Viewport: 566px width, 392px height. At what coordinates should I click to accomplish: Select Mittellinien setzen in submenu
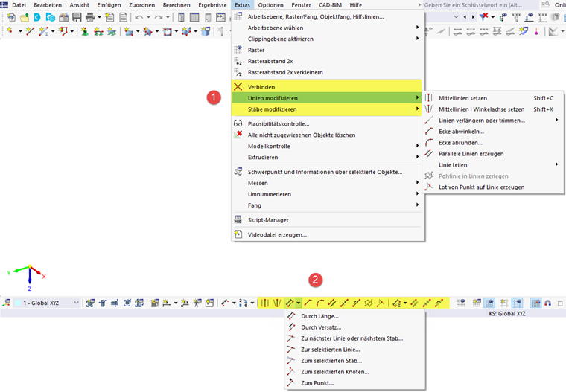pyautogui.click(x=493, y=98)
